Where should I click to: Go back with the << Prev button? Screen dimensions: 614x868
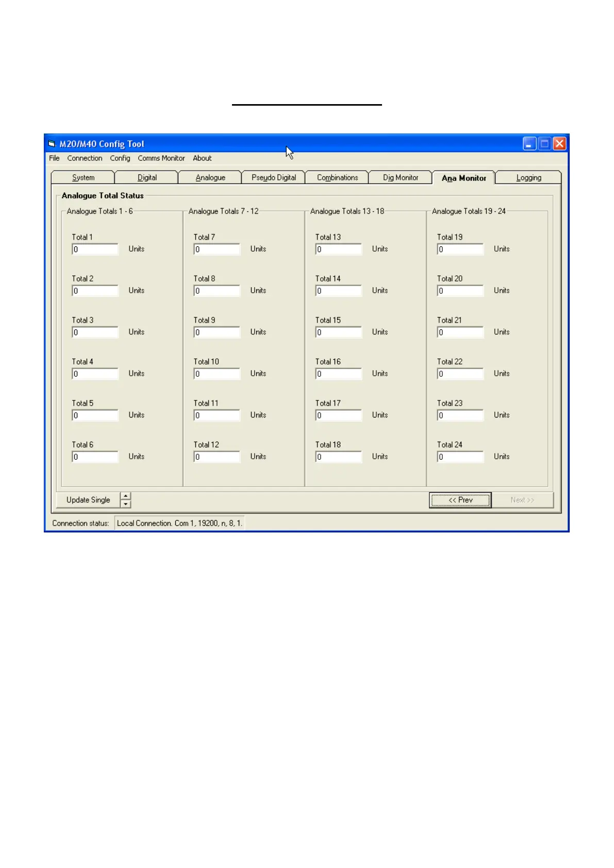(460, 500)
